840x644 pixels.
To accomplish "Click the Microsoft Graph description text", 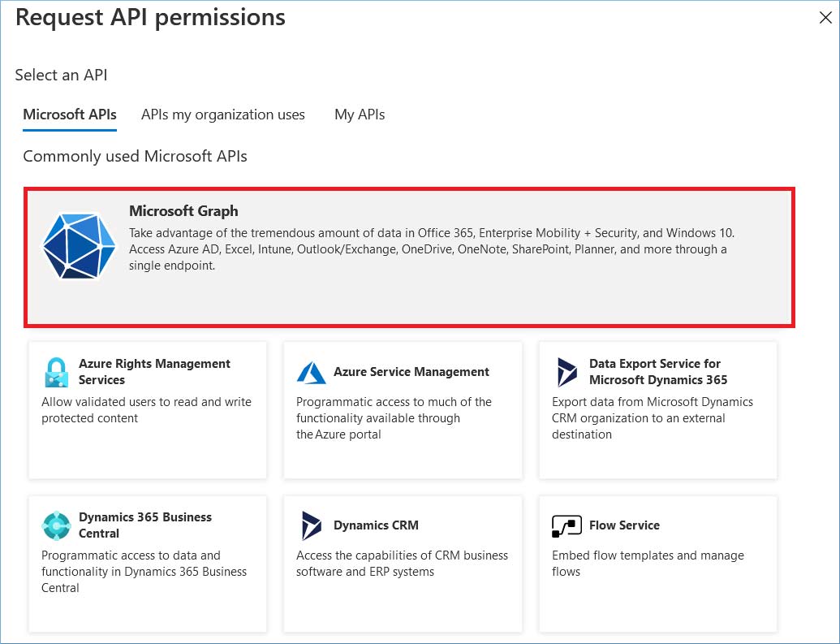I will (x=432, y=249).
